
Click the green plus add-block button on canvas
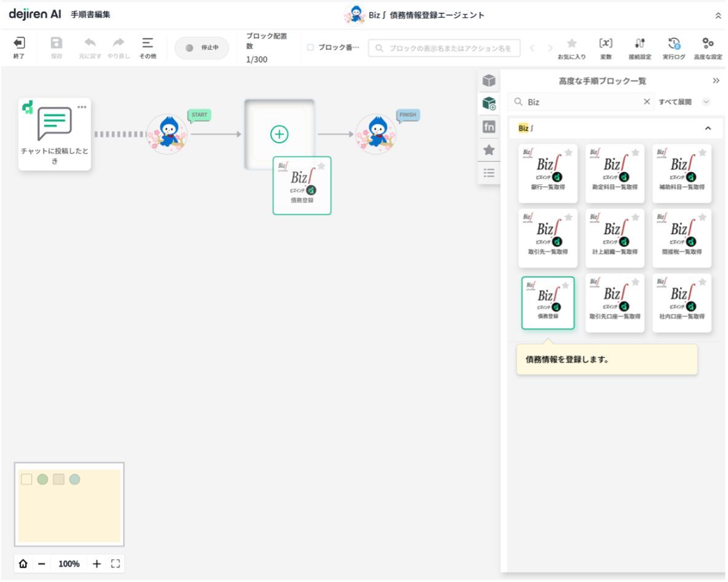tap(279, 134)
